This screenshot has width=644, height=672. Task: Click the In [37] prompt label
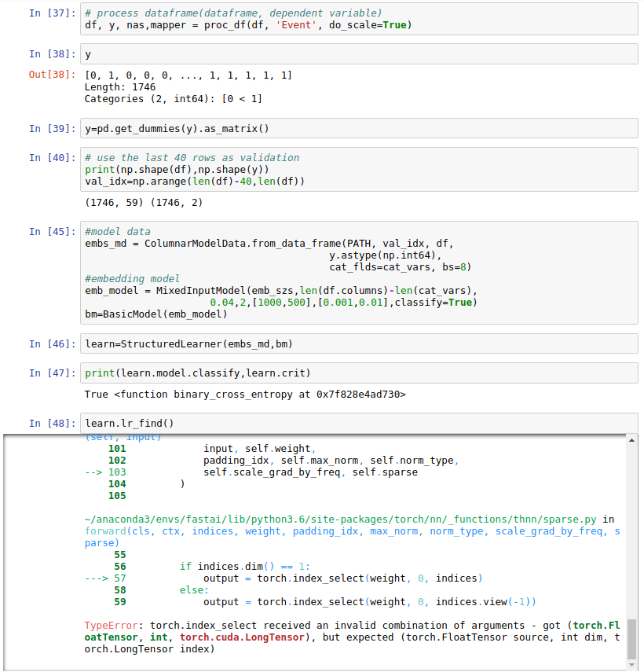coord(53,13)
